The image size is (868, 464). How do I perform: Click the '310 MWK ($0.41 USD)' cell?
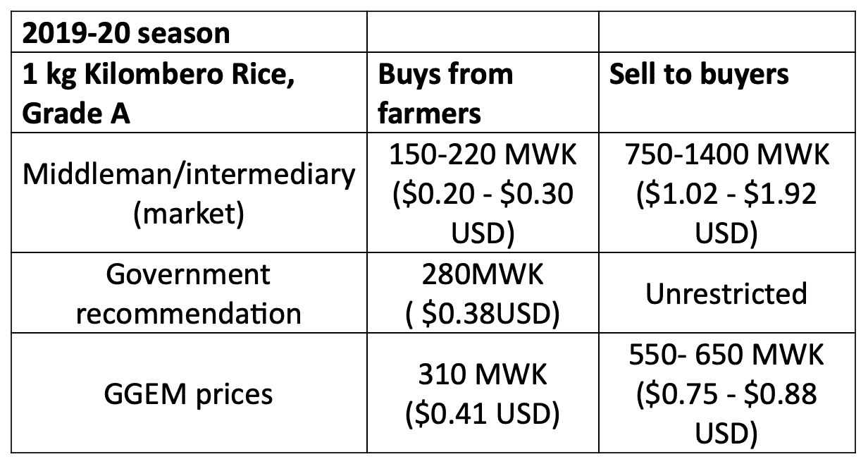pyautogui.click(x=481, y=393)
